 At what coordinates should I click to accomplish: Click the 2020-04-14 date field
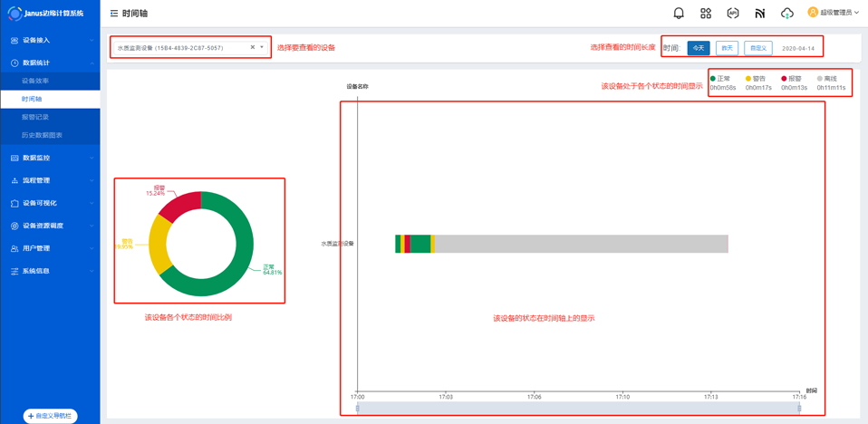point(798,48)
